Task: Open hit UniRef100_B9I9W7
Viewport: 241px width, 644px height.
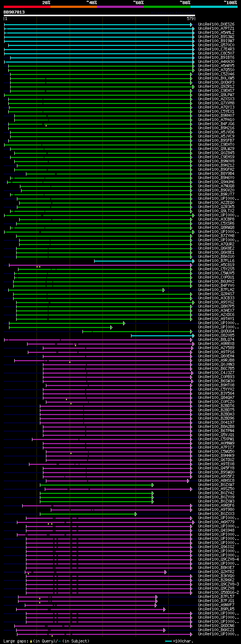Action: click(216, 41)
